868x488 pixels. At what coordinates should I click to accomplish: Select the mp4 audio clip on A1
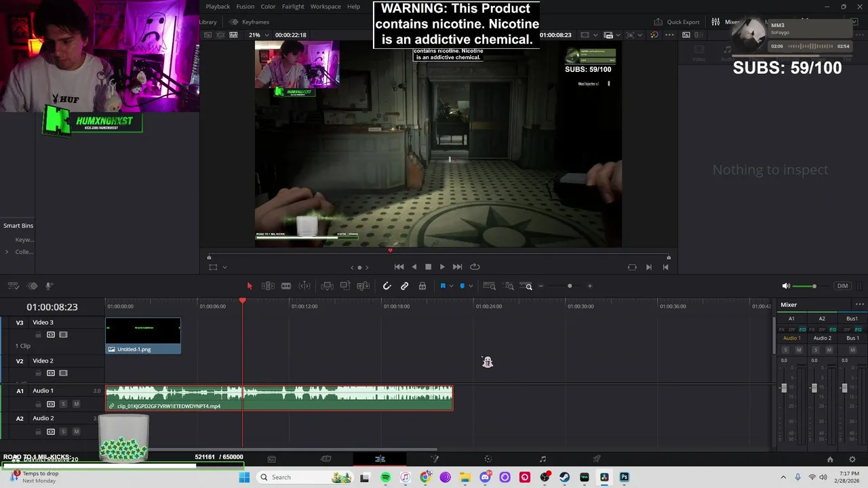[279, 398]
